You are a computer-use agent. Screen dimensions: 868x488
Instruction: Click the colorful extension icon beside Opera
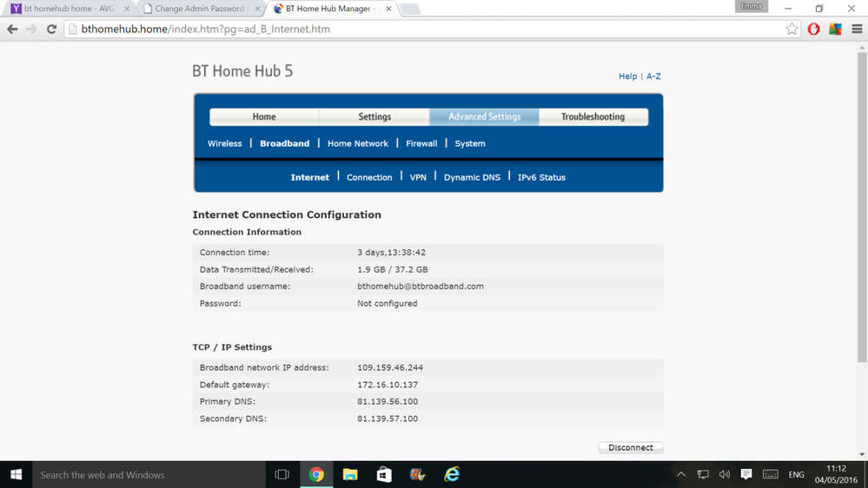pyautogui.click(x=835, y=29)
